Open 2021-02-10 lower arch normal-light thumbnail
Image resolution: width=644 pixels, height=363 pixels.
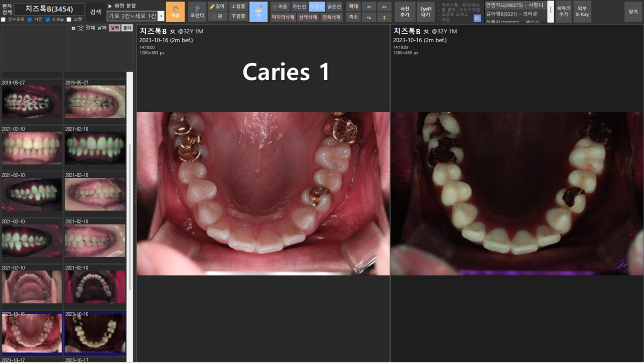click(32, 287)
